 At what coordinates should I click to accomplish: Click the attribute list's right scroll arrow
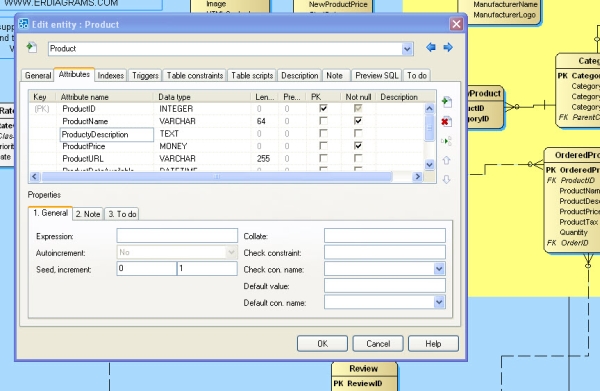tap(417, 176)
